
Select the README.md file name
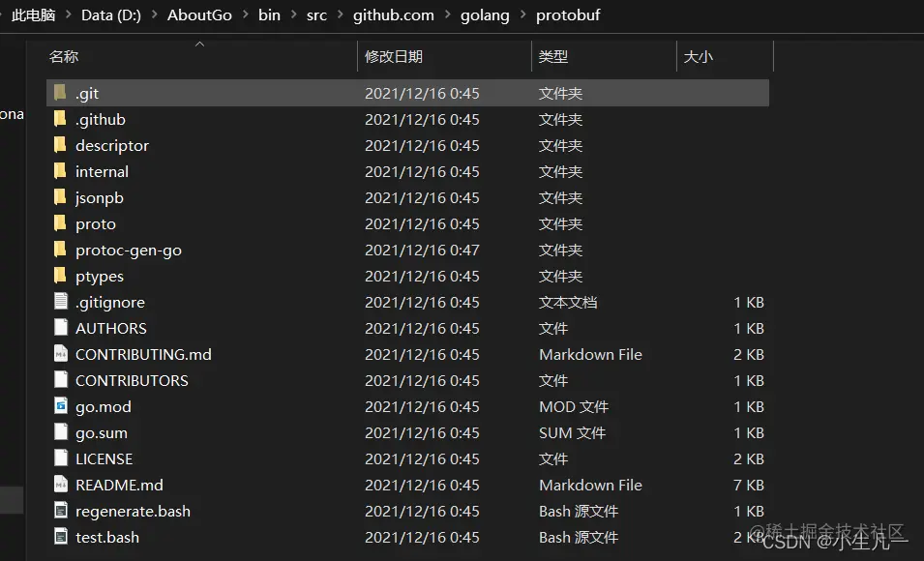tap(119, 485)
